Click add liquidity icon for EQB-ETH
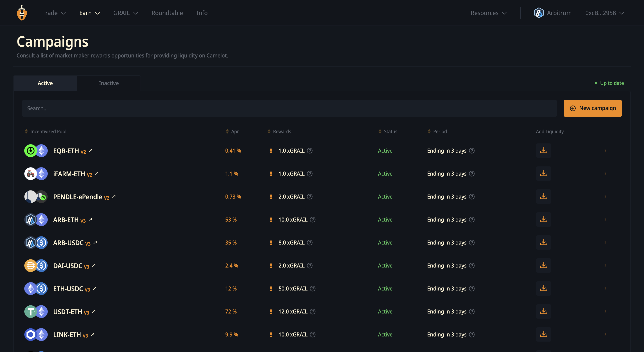The image size is (644, 352). (543, 150)
